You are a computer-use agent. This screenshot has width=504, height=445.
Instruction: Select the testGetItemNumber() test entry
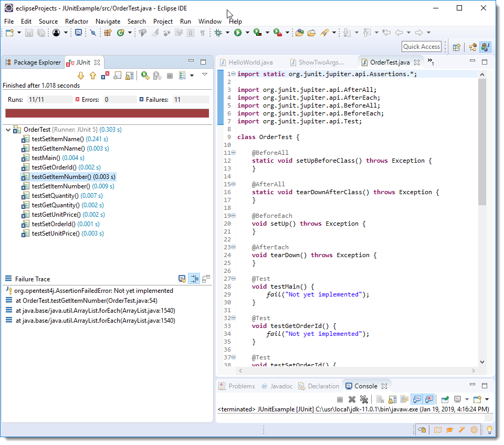[68, 177]
